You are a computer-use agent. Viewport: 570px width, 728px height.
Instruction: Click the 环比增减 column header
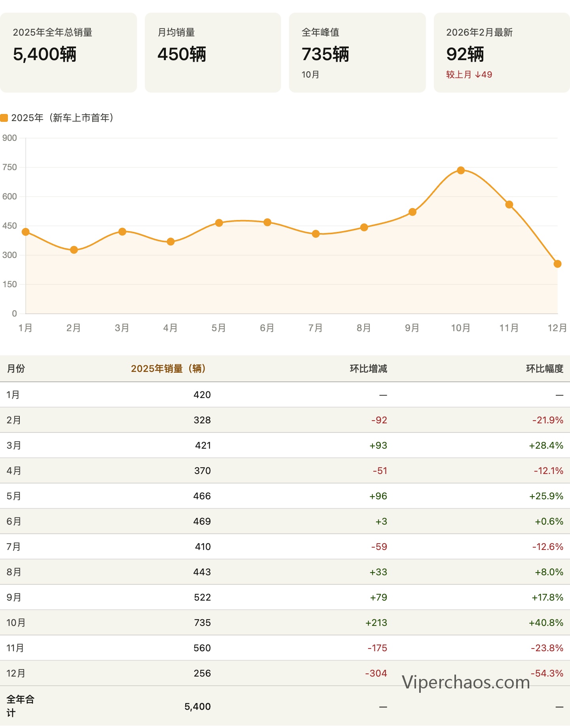[x=368, y=369]
